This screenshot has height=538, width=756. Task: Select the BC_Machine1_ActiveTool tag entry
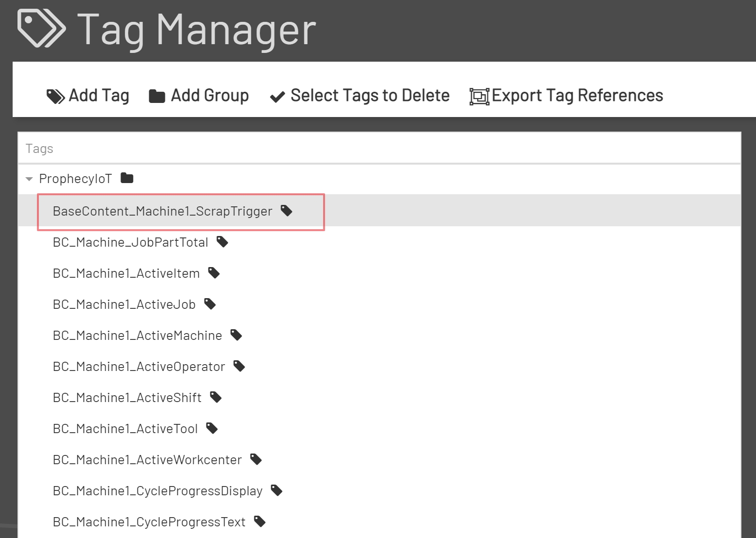(x=125, y=428)
